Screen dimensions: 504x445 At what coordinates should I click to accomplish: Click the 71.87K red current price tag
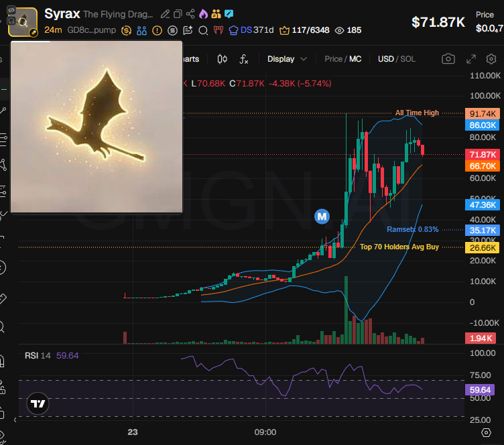(x=482, y=155)
